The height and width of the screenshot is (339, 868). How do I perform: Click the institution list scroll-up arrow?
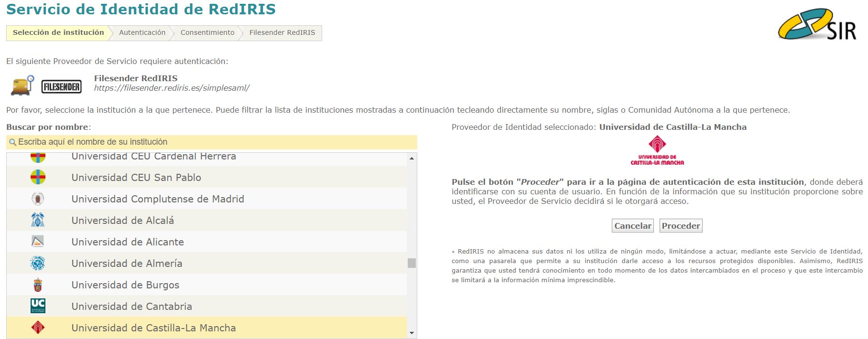[x=412, y=158]
